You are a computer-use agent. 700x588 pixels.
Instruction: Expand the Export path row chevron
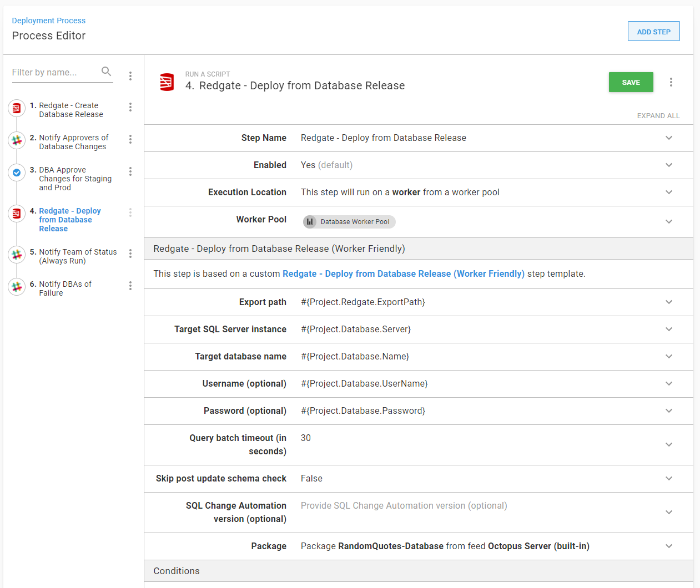(x=669, y=302)
